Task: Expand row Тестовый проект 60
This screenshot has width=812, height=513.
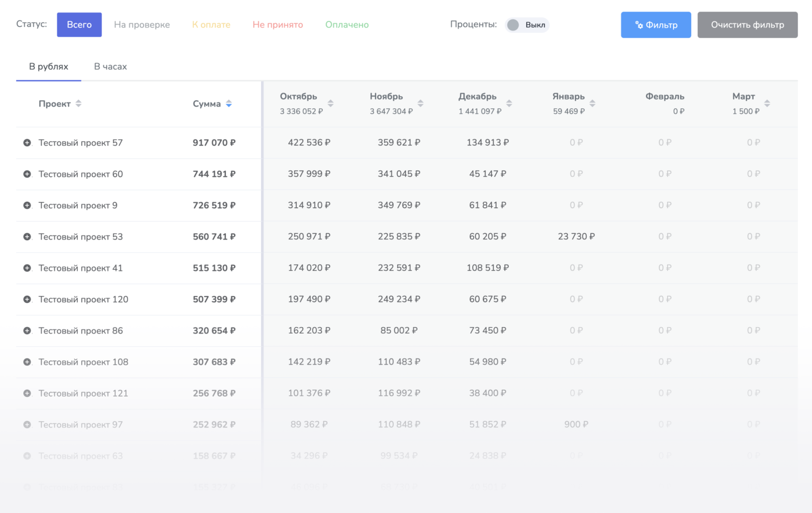Action: [27, 174]
